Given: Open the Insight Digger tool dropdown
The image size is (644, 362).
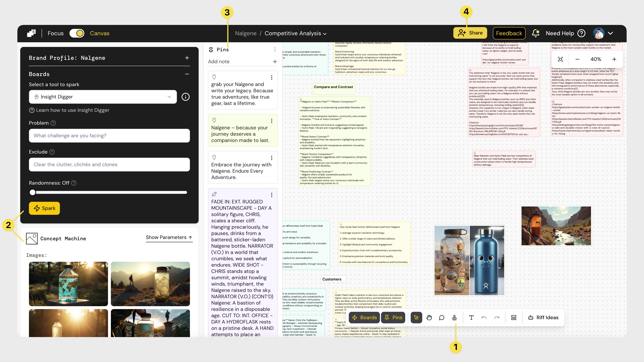Looking at the screenshot, I should pos(103,97).
